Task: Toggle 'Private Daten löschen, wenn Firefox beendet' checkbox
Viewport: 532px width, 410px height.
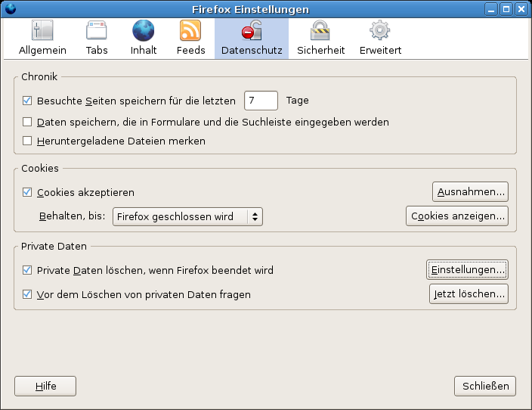Action: [27, 270]
